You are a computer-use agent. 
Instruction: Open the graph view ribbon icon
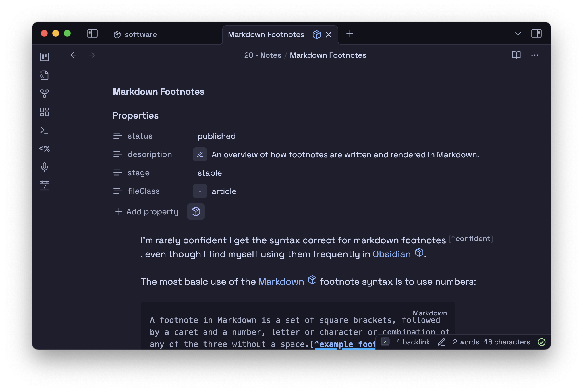(x=45, y=94)
